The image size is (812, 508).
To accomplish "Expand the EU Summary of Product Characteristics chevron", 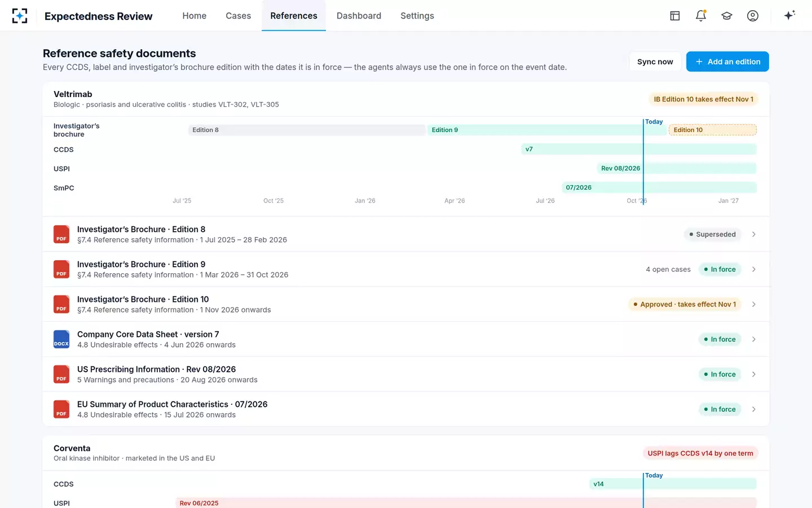I will [754, 409].
